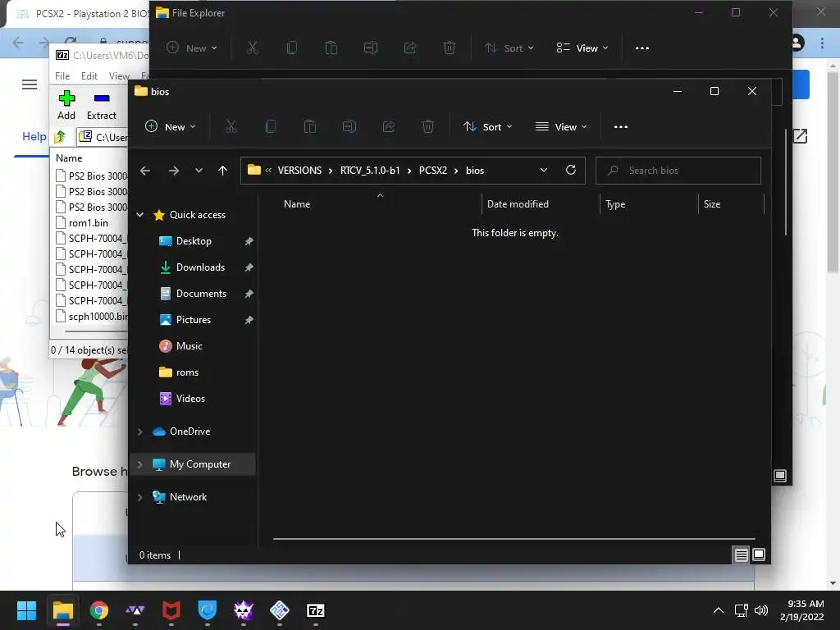Select rom1.bin in 7-Zip list

click(x=89, y=223)
